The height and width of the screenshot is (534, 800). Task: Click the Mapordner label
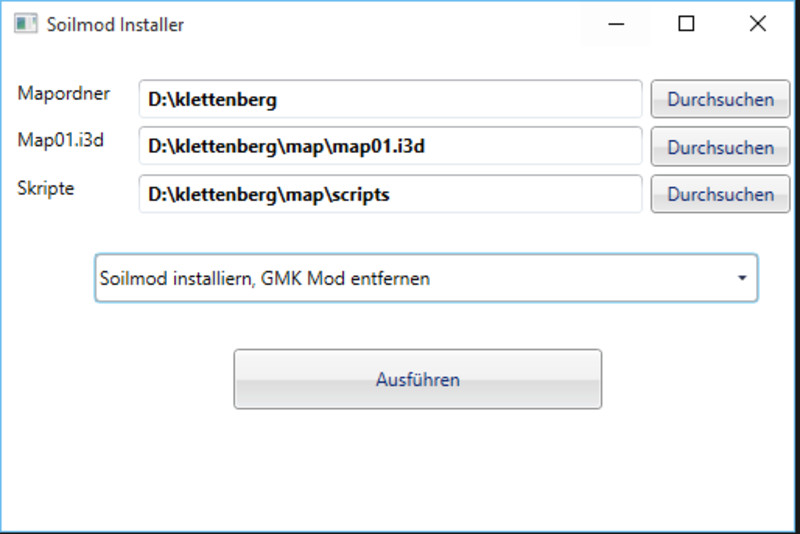click(x=64, y=93)
